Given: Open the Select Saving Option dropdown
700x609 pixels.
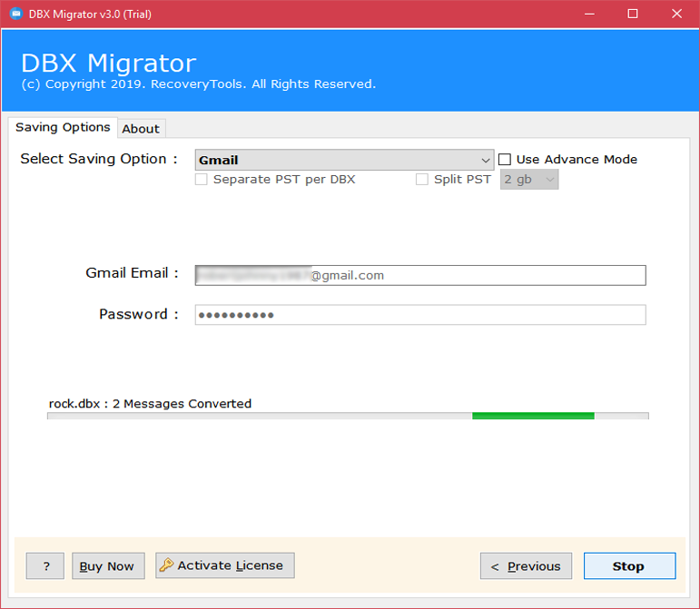Looking at the screenshot, I should point(344,160).
